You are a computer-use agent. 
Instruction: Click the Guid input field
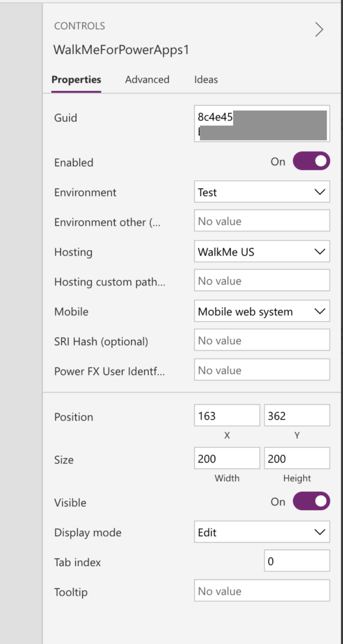click(x=262, y=124)
